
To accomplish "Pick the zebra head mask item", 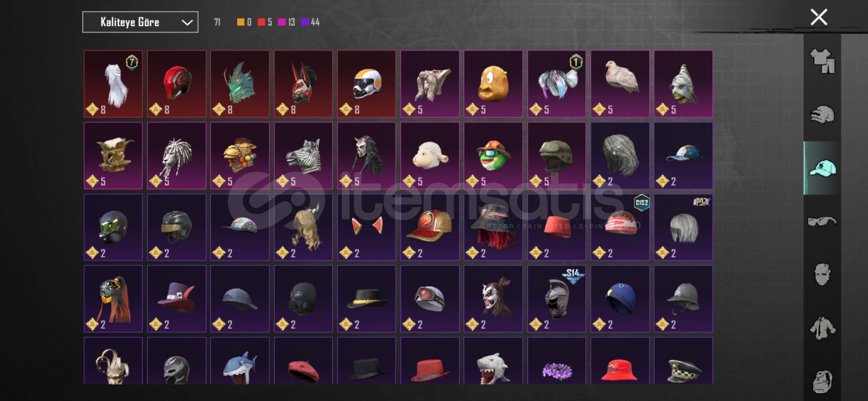I will coord(303,156).
